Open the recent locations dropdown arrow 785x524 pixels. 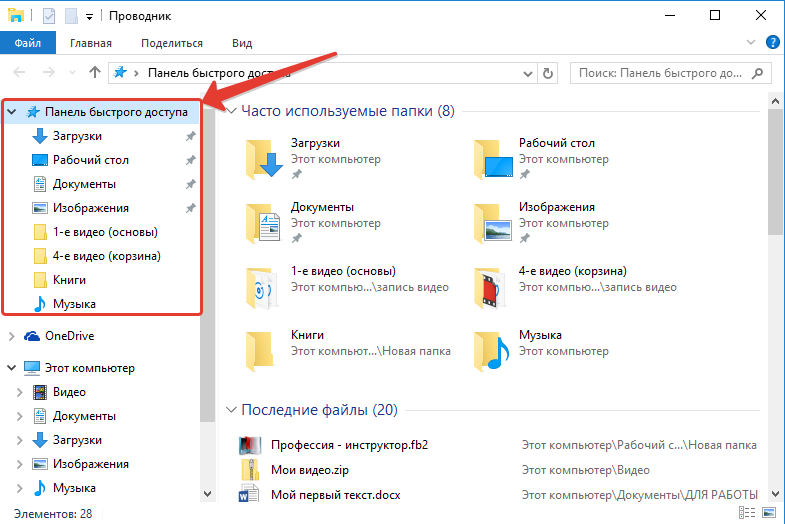(72, 73)
